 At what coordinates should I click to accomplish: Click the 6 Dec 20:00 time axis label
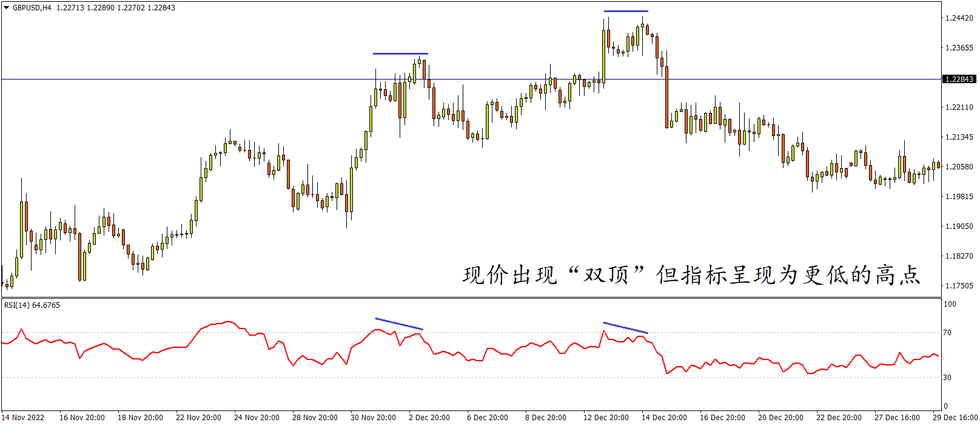point(488,417)
